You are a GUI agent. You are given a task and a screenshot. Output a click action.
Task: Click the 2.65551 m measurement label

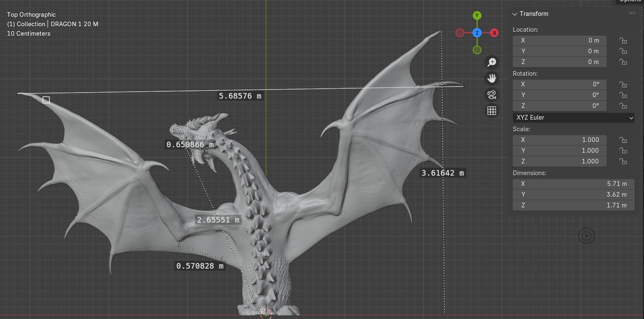218,220
